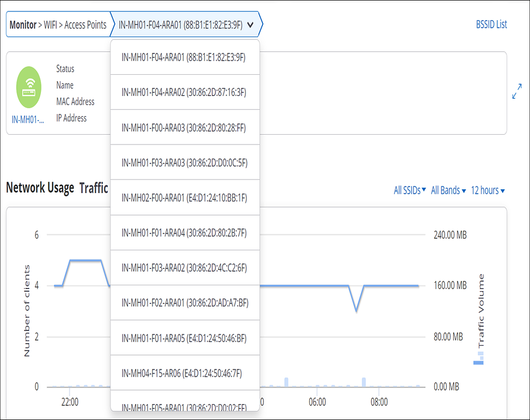Open the BSSID List link

coord(491,25)
